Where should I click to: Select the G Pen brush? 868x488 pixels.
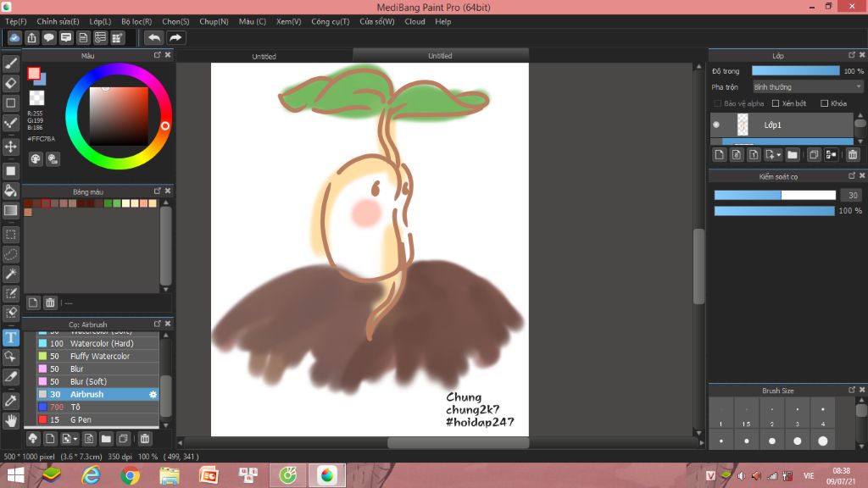point(98,420)
